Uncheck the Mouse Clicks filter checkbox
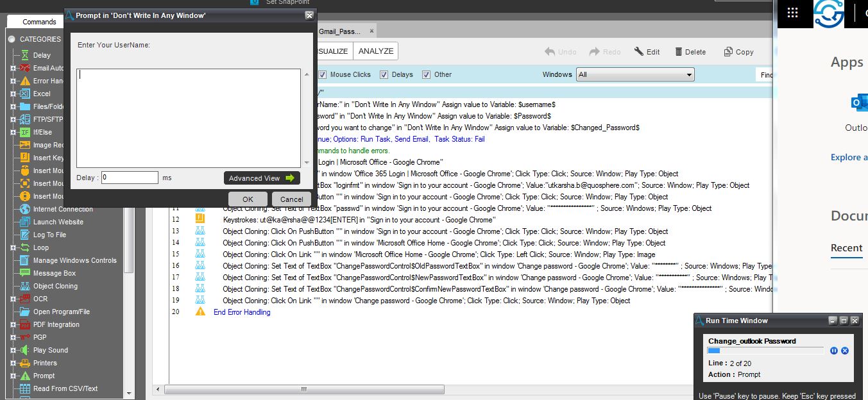Image resolution: width=868 pixels, height=400 pixels. tap(323, 74)
